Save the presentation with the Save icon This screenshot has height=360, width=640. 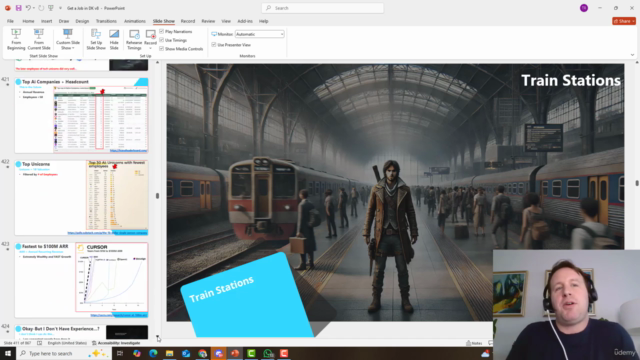click(18, 8)
